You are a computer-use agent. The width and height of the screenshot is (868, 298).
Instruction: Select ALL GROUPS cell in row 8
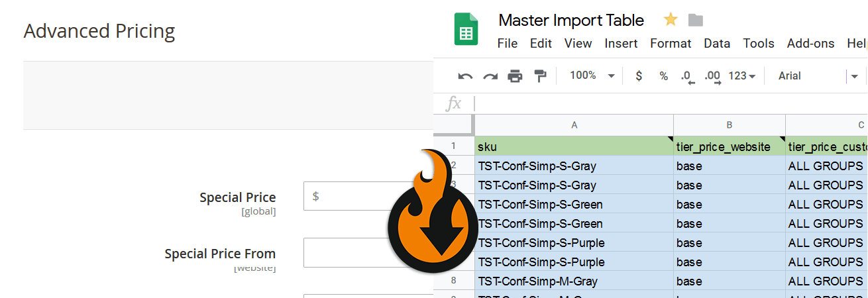[827, 281]
